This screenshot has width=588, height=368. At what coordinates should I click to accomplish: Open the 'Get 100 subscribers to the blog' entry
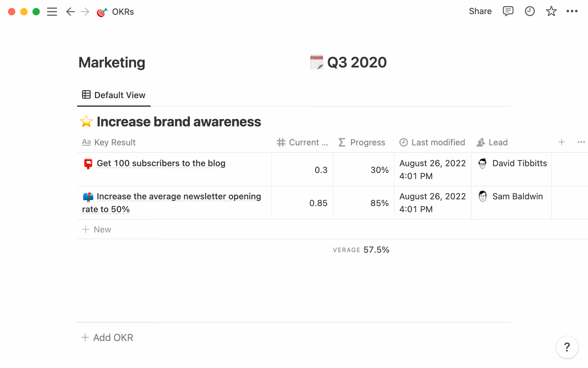(x=161, y=163)
